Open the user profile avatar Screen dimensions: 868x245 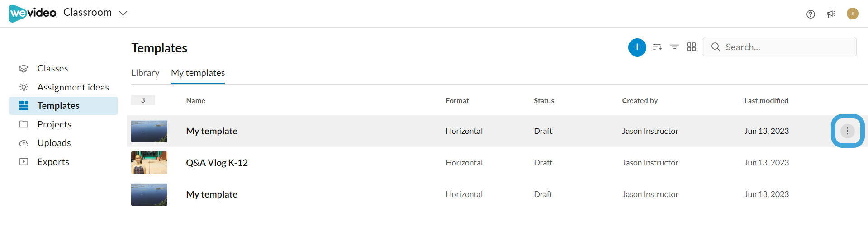[852, 14]
